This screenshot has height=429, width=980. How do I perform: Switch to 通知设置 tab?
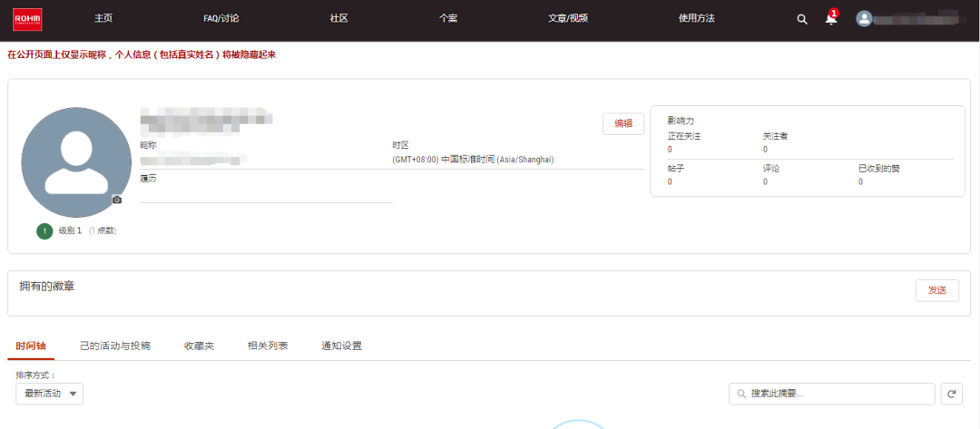tap(341, 346)
